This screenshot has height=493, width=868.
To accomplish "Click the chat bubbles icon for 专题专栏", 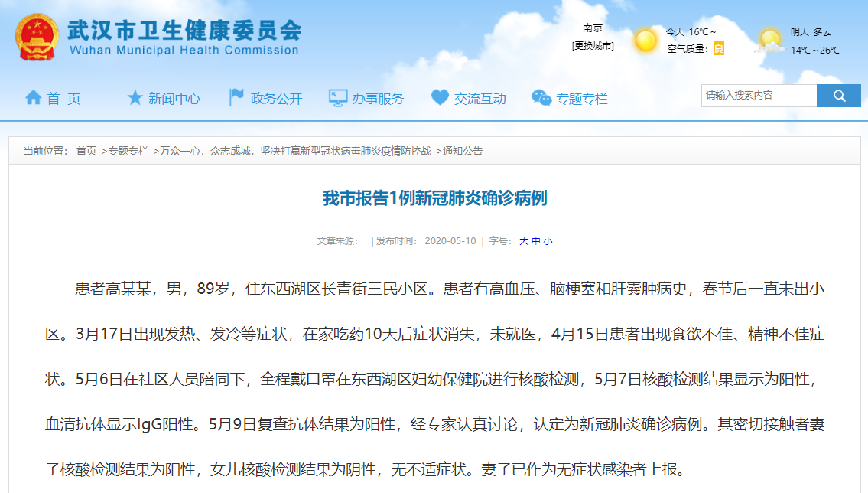I will (541, 98).
